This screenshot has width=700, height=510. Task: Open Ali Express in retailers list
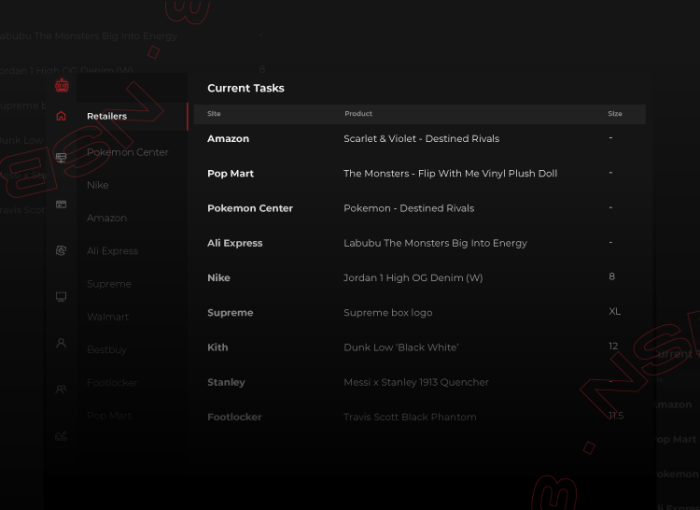pos(112,251)
